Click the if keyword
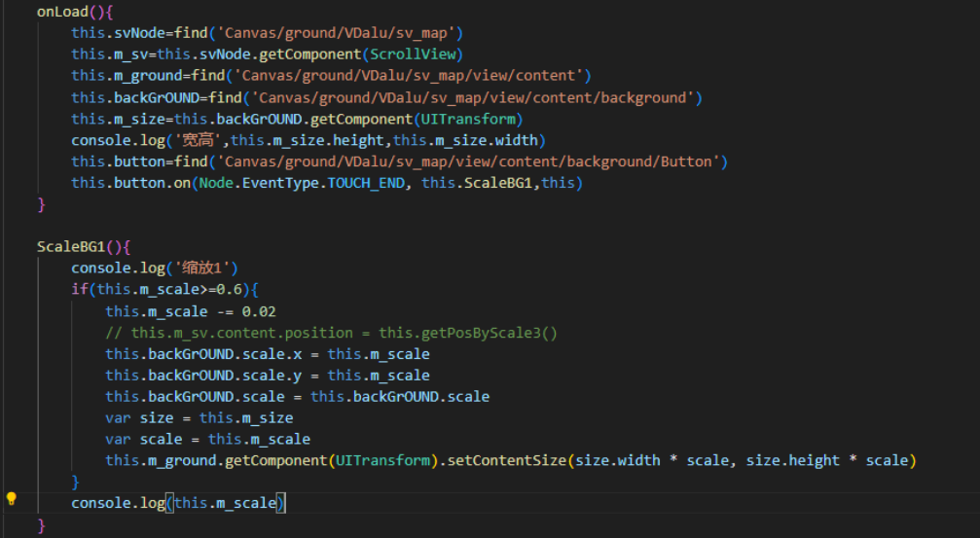The image size is (980, 538). pos(80,289)
